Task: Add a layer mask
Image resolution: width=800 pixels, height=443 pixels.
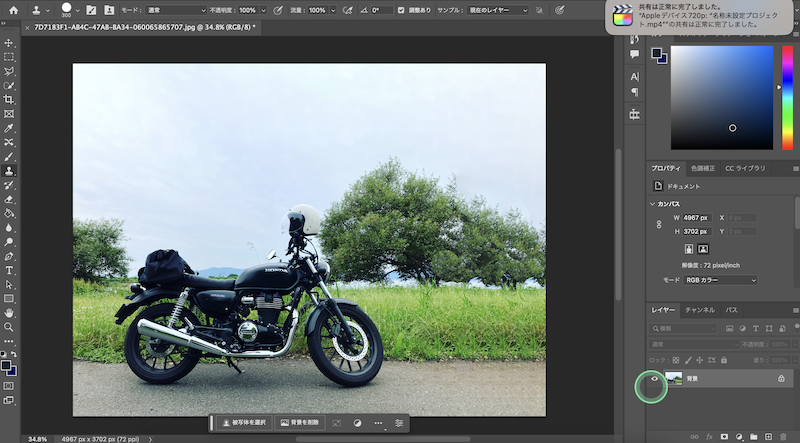Action: 724,437
